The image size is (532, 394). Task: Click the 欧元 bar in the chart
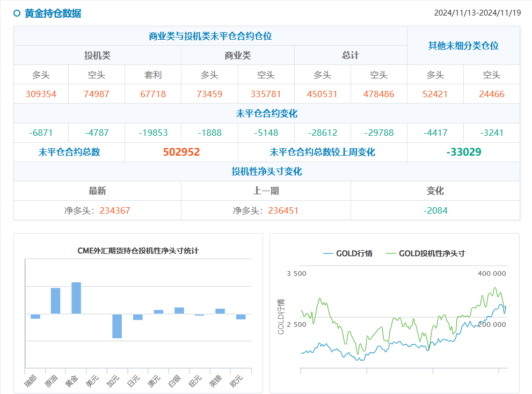coord(241,317)
